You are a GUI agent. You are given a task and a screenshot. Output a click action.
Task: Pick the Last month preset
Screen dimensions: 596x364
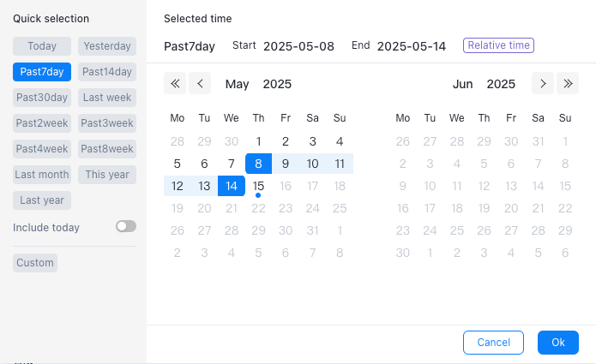(42, 175)
